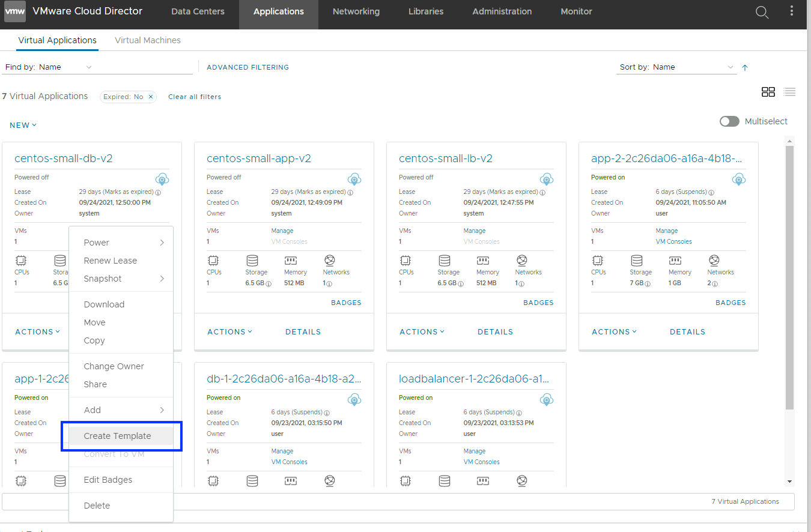Switch to grid card view

click(x=768, y=92)
